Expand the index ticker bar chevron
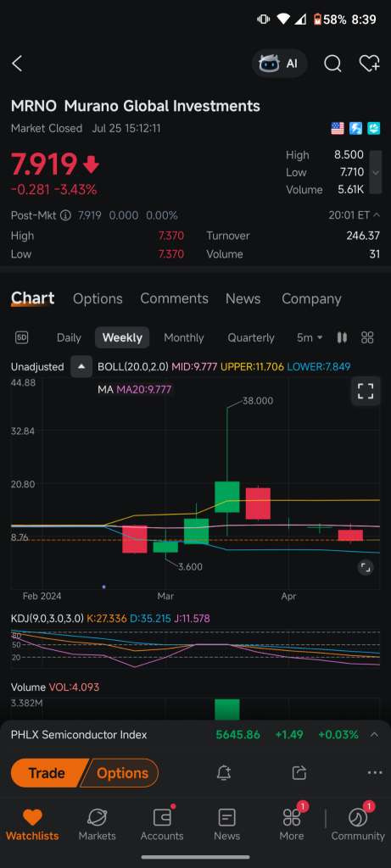The height and width of the screenshot is (868, 391). click(374, 735)
